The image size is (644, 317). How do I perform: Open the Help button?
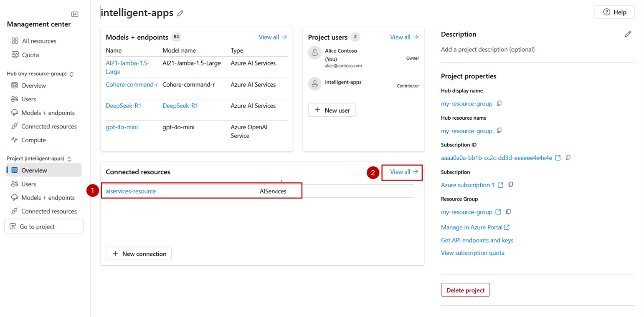614,12
